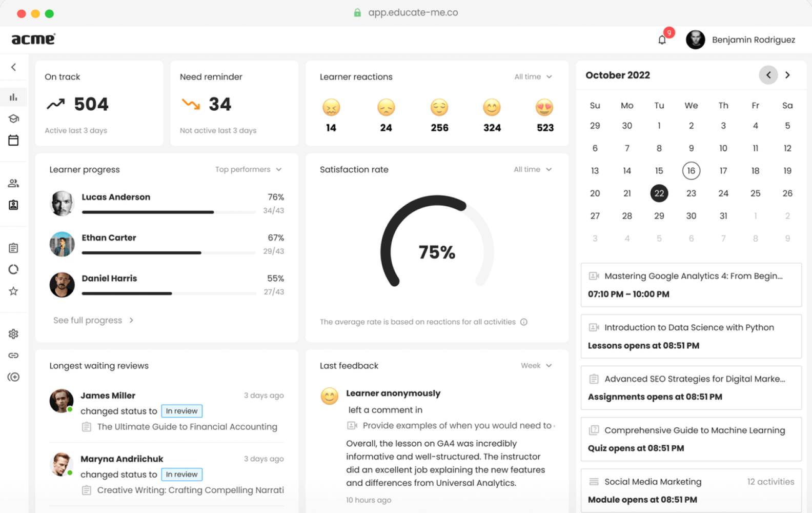Go to the next month in calendar
The image size is (812, 513).
coord(787,75)
